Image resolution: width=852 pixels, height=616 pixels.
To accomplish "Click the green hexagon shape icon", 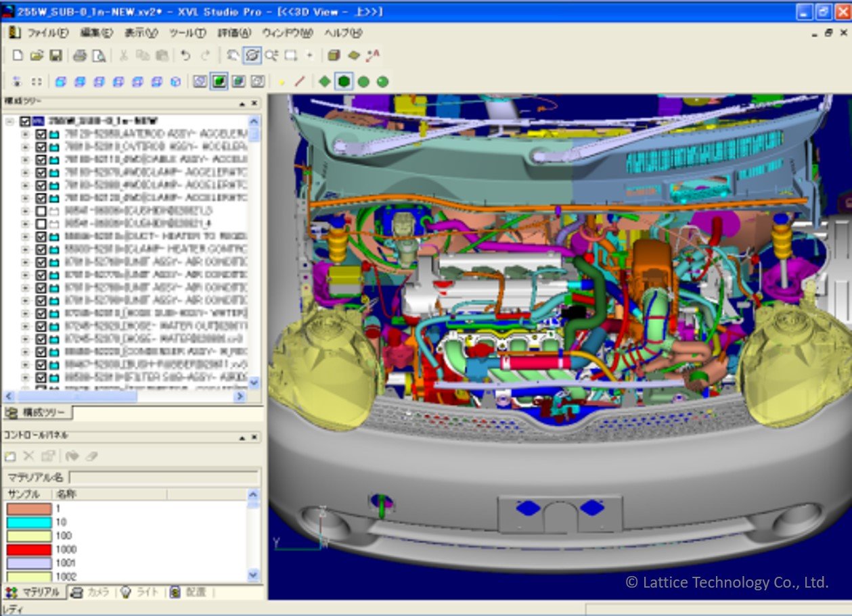I will pyautogui.click(x=344, y=81).
